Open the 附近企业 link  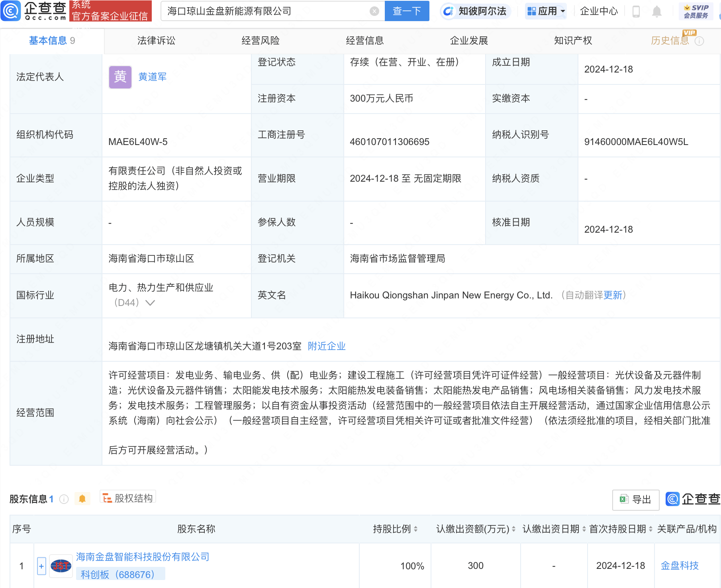point(327,346)
